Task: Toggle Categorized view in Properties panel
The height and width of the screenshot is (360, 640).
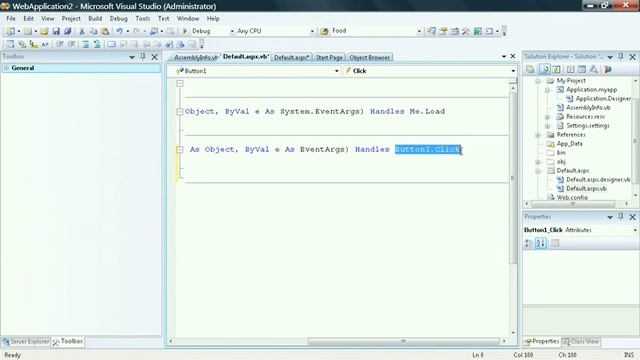Action: pyautogui.click(x=529, y=243)
